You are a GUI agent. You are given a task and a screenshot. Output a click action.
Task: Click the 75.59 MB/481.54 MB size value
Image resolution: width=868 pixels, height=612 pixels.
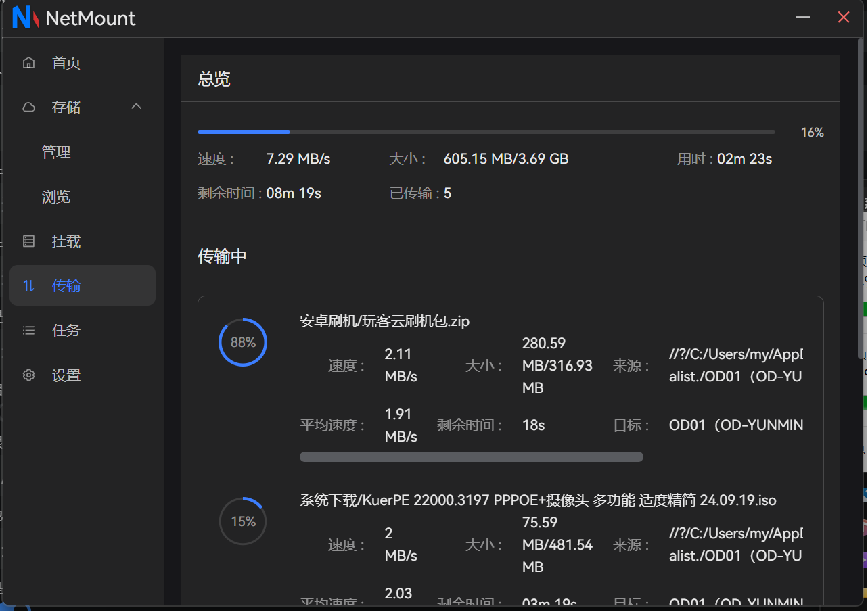(557, 544)
